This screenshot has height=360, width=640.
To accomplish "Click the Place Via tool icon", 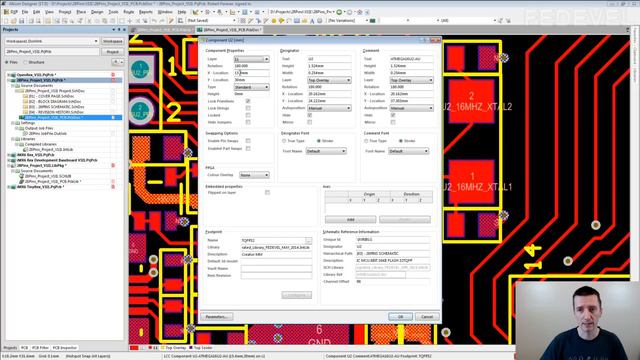I will (x=281, y=20).
